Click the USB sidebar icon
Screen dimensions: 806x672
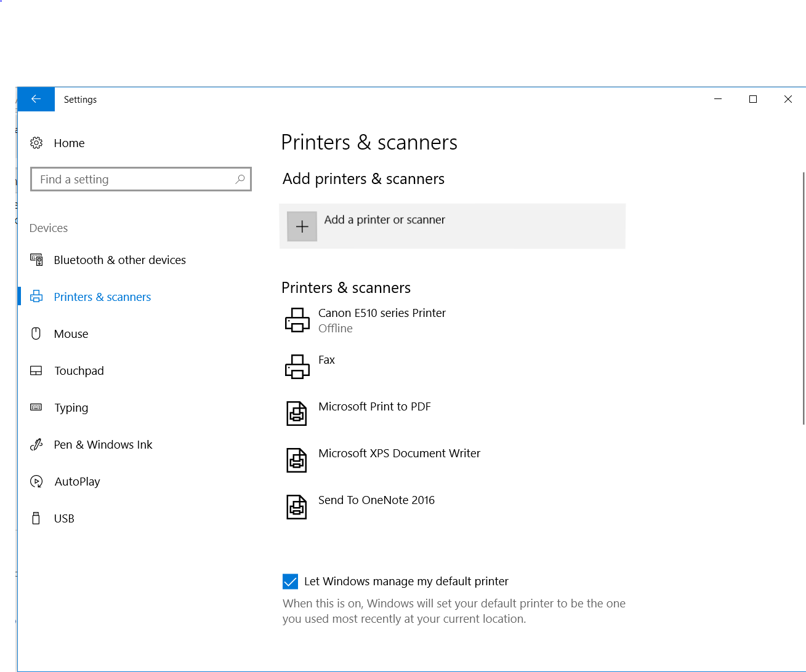click(36, 518)
